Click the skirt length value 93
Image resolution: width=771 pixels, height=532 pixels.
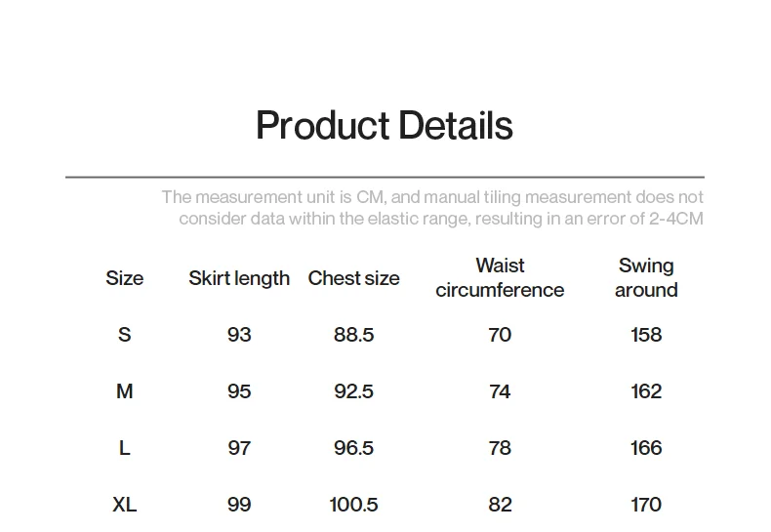pyautogui.click(x=239, y=335)
